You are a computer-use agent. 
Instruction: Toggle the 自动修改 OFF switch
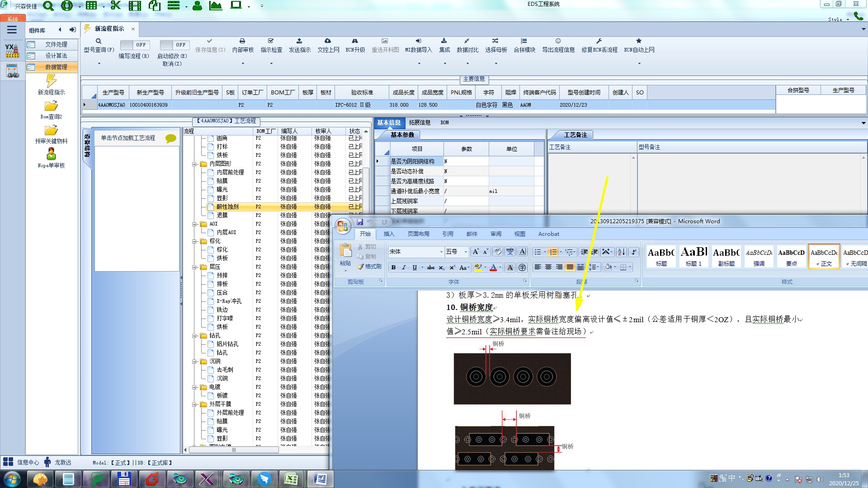click(174, 45)
